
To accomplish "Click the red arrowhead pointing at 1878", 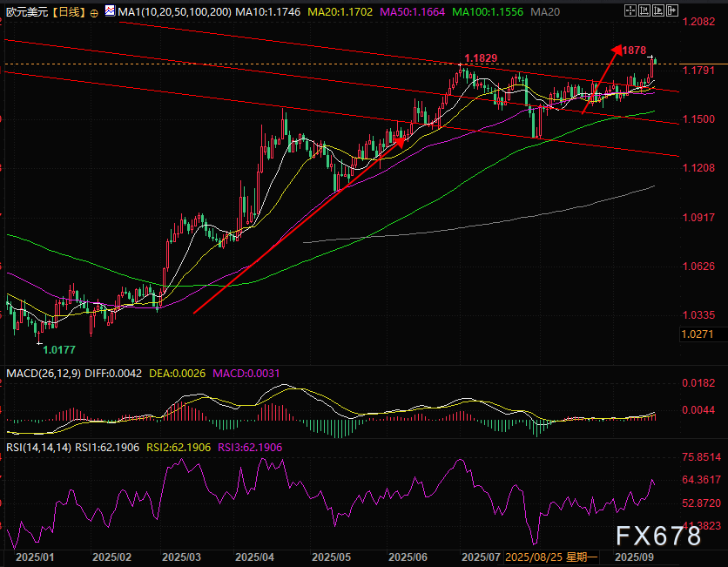I will 617,50.
